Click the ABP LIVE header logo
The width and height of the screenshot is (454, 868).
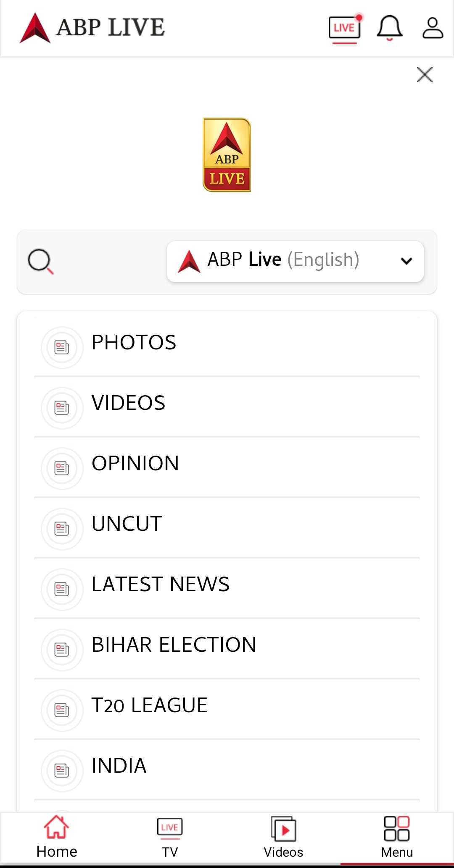point(92,28)
